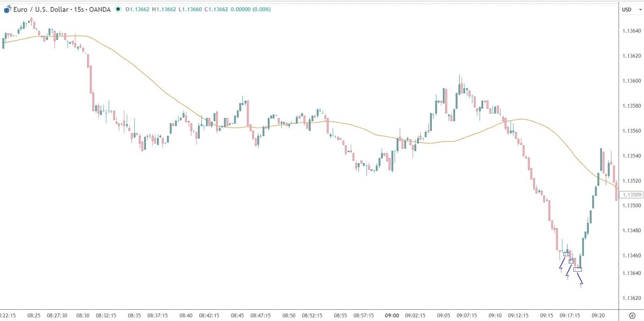Click time axis label 08:35

134,316
